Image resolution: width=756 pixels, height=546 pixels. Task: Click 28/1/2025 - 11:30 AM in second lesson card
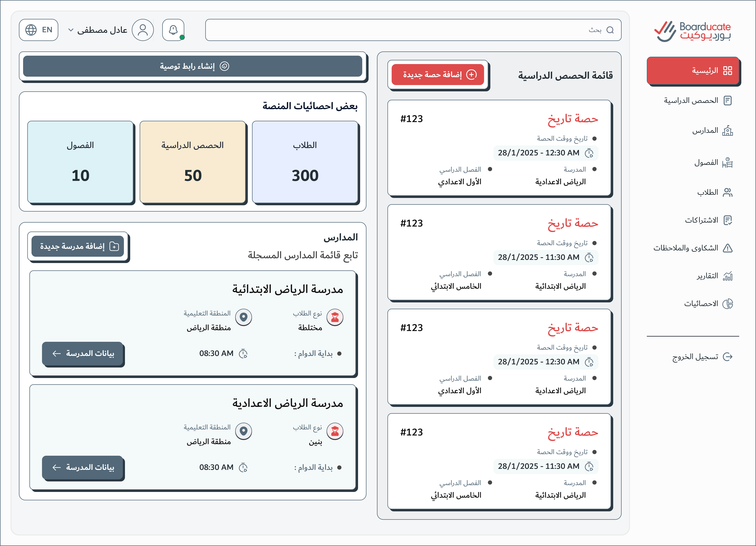[x=539, y=257]
